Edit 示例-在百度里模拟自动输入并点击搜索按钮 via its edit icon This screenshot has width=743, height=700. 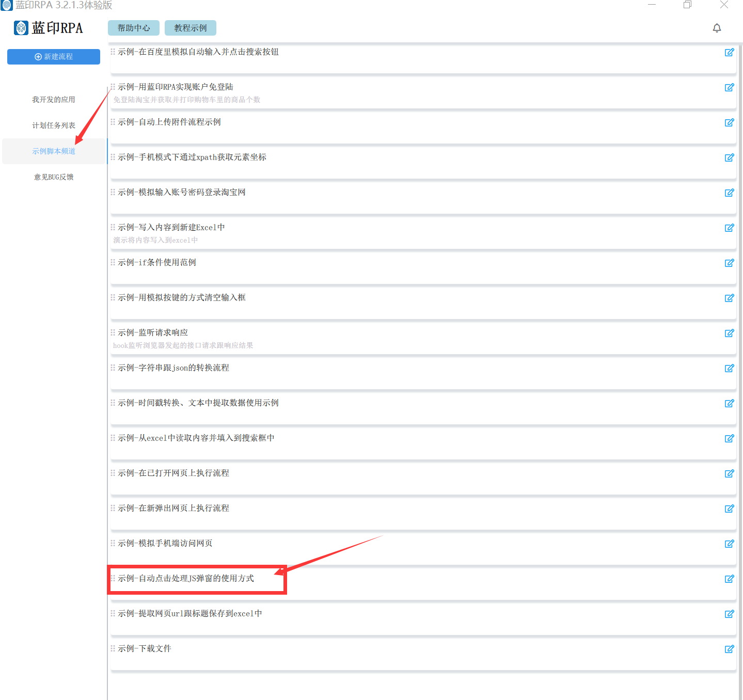click(729, 52)
